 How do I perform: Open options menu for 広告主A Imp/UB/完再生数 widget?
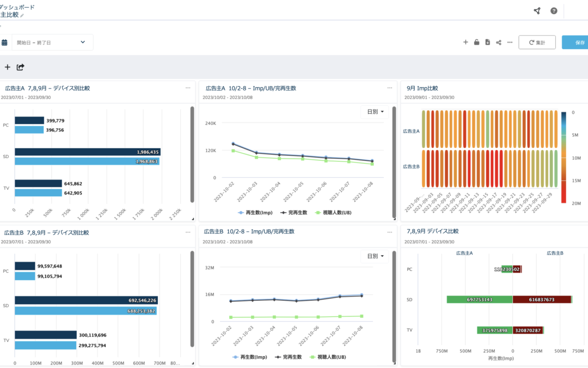(390, 88)
